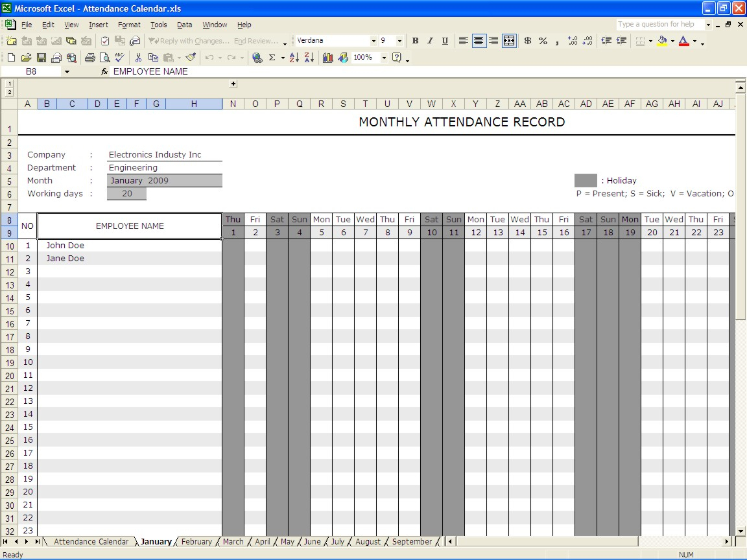
Task: Toggle Bold formatting
Action: coord(415,41)
